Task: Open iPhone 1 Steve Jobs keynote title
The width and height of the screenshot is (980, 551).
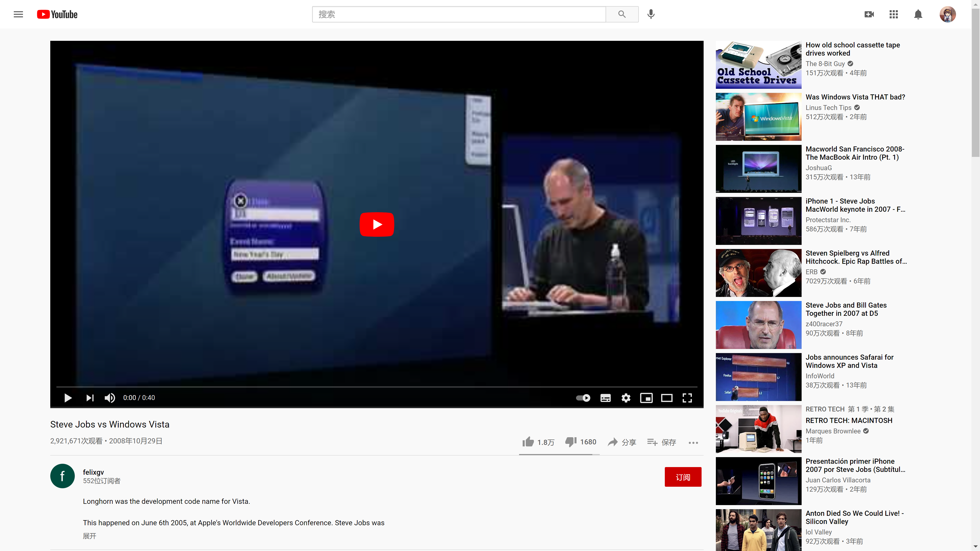Action: coord(855,205)
